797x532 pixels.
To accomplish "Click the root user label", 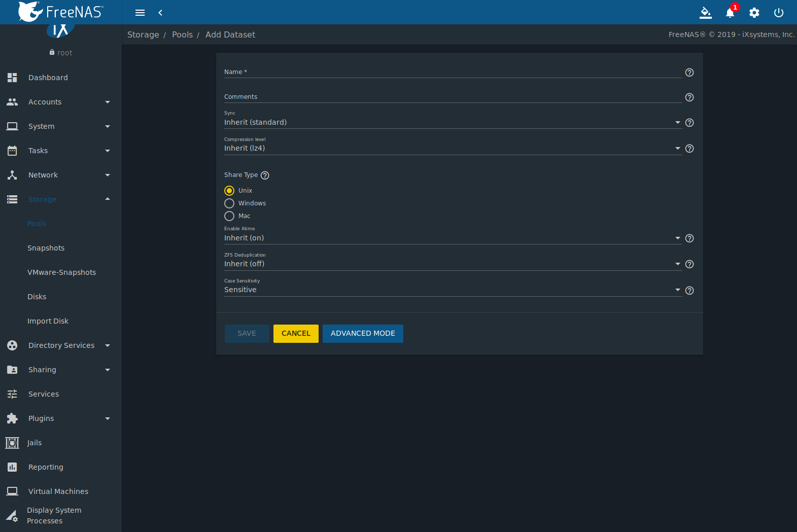I will coord(64,53).
